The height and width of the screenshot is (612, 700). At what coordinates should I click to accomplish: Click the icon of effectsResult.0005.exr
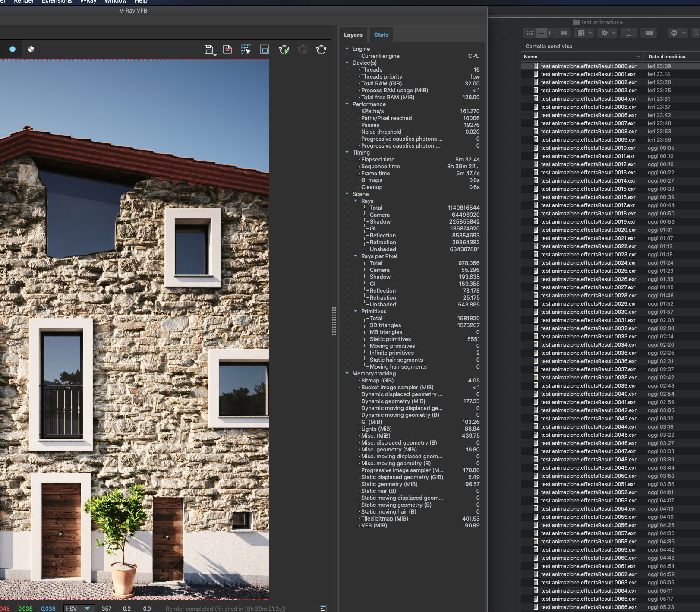tap(536, 107)
